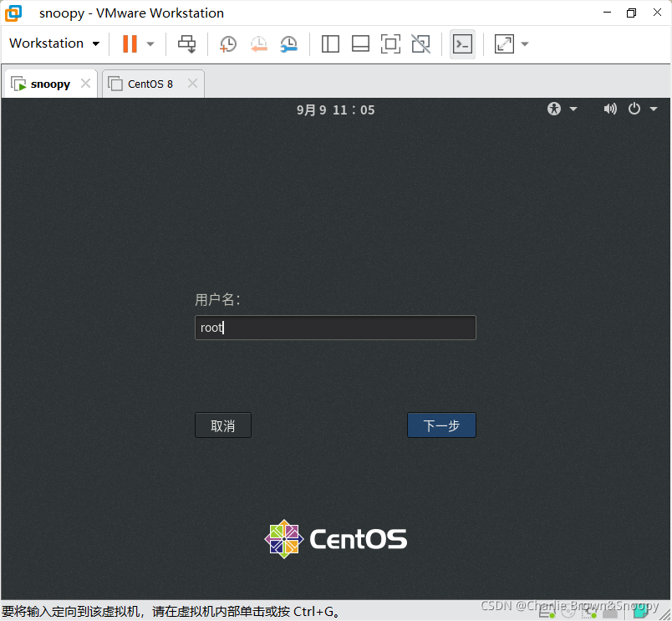
Task: Open the console view icon
Action: pos(462,44)
